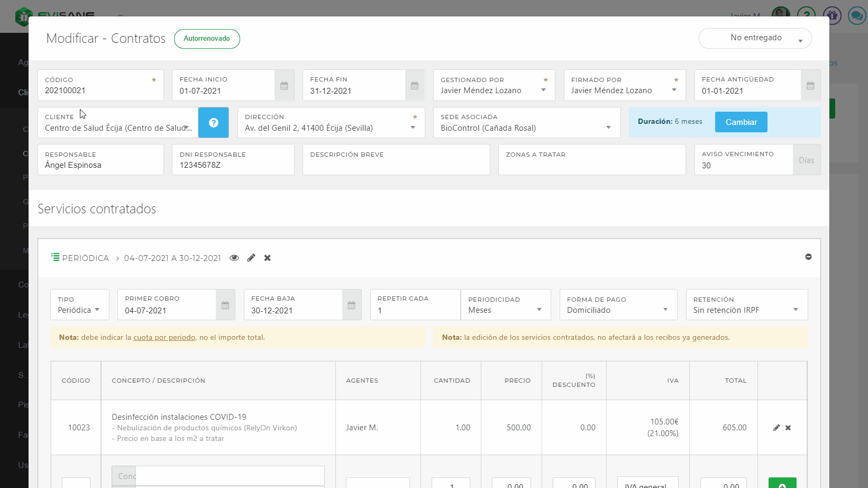
Task: Toggle visibility eye icon for periodic service
Action: click(234, 258)
